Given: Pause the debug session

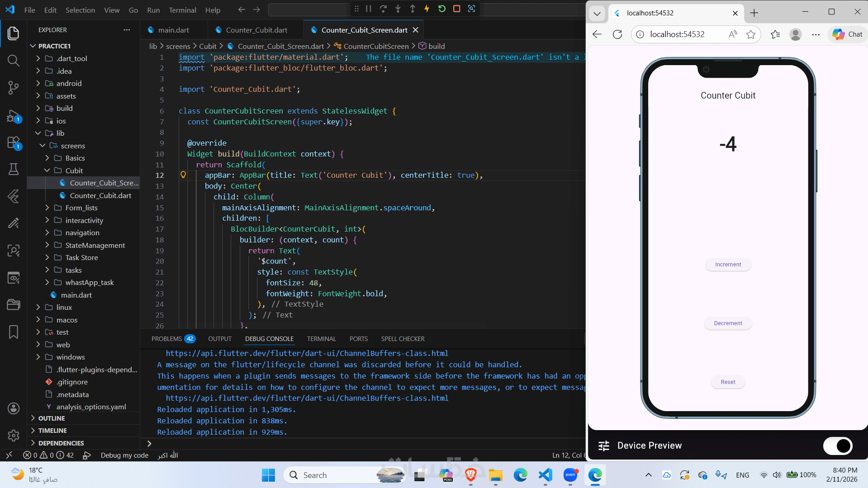Looking at the screenshot, I should click(x=369, y=9).
